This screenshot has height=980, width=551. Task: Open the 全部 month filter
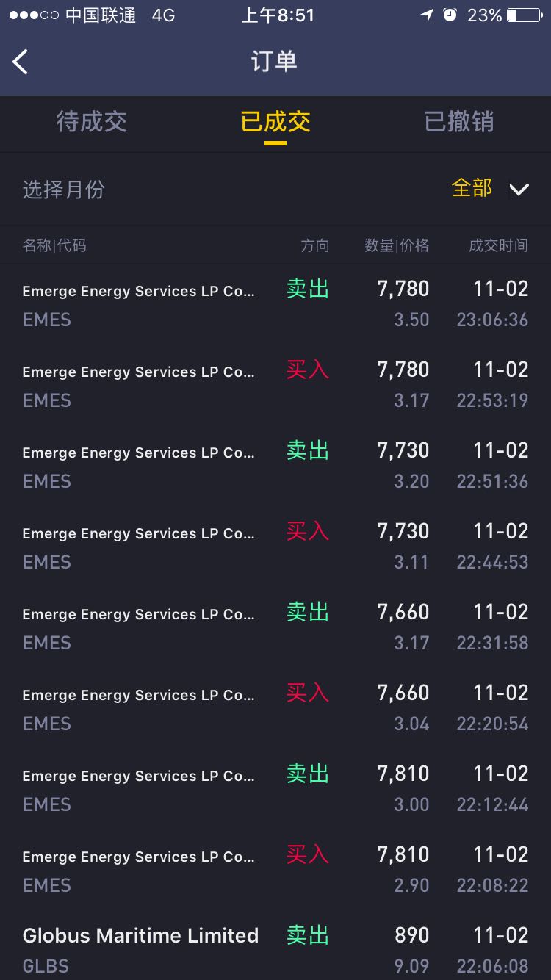click(x=472, y=188)
